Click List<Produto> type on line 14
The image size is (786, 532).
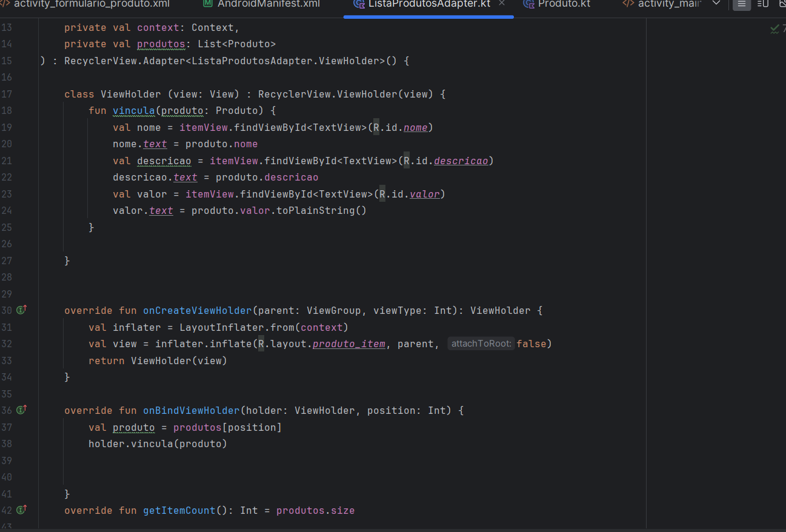pos(236,44)
